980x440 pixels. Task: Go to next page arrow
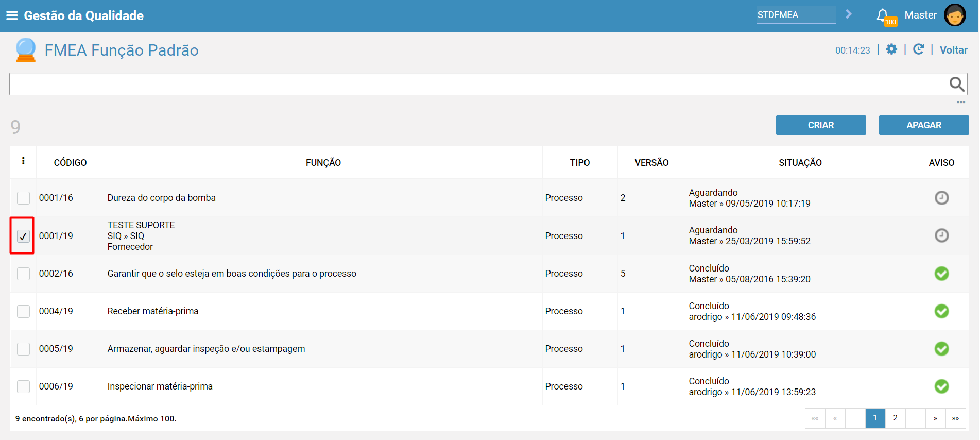click(x=935, y=418)
